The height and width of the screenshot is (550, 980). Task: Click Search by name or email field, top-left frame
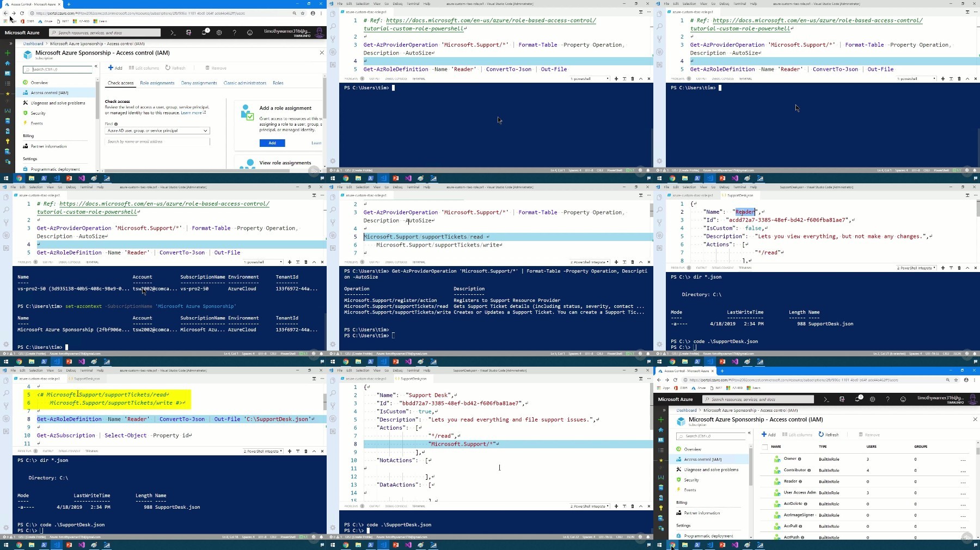[x=157, y=141]
